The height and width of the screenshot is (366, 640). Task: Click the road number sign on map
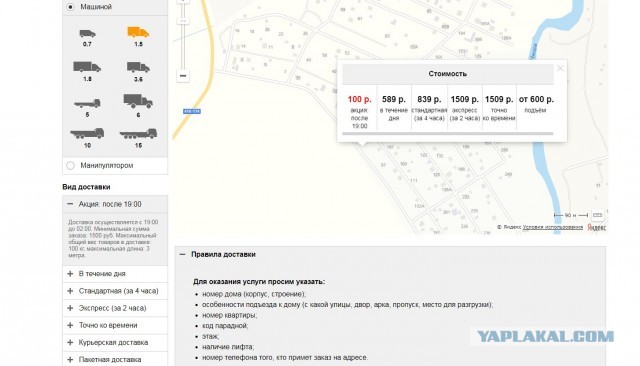pos(192,111)
